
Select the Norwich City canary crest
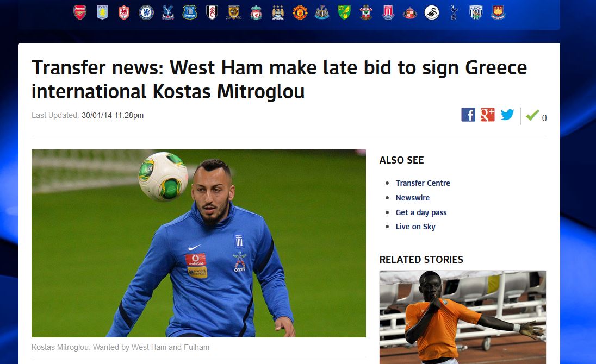pyautogui.click(x=344, y=12)
